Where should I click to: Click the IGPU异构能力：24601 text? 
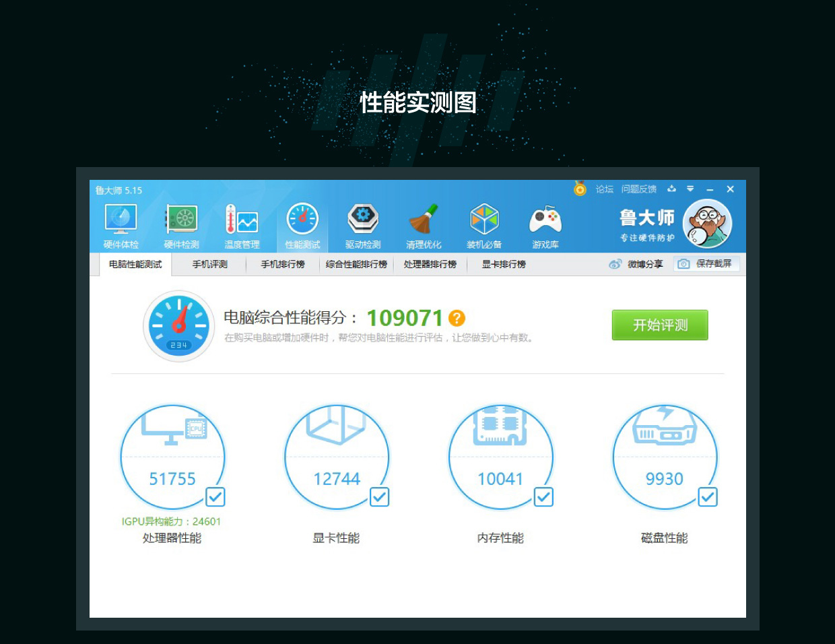tap(171, 521)
